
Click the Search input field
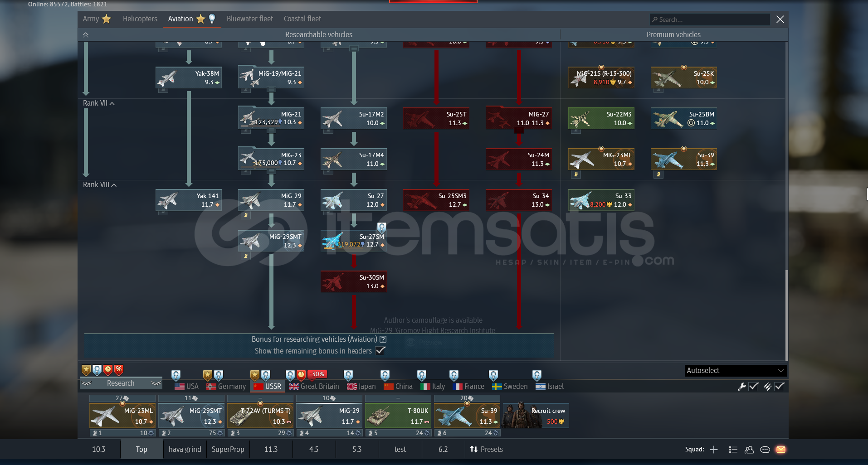click(x=710, y=19)
